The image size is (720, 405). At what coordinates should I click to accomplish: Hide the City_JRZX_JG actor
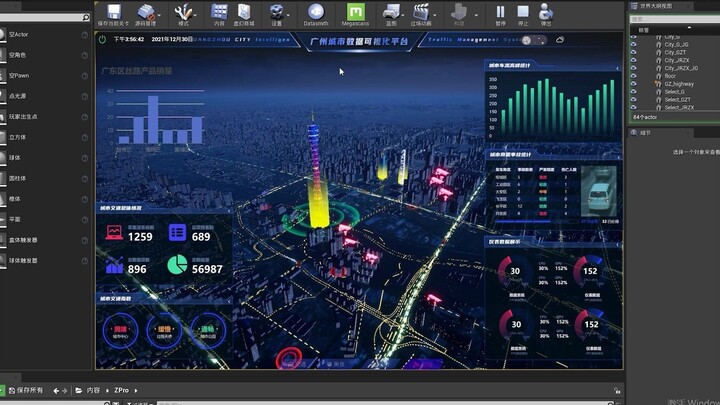(x=634, y=68)
